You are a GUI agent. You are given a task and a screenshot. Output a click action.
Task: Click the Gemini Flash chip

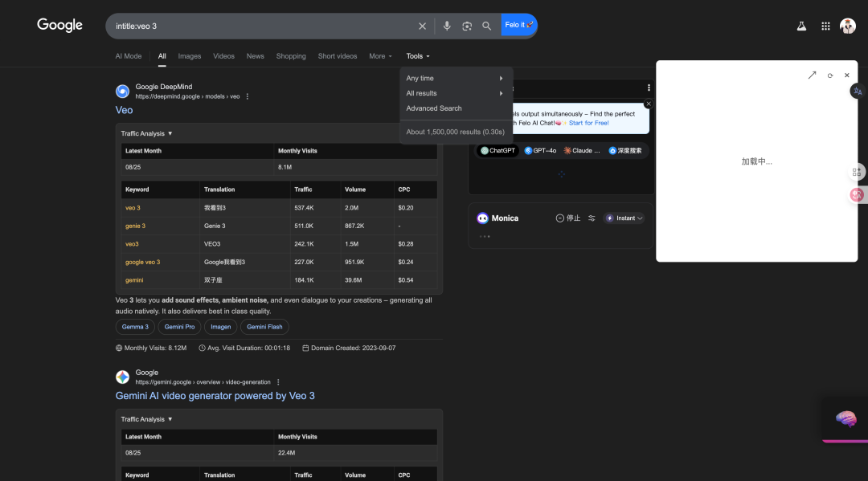point(264,327)
